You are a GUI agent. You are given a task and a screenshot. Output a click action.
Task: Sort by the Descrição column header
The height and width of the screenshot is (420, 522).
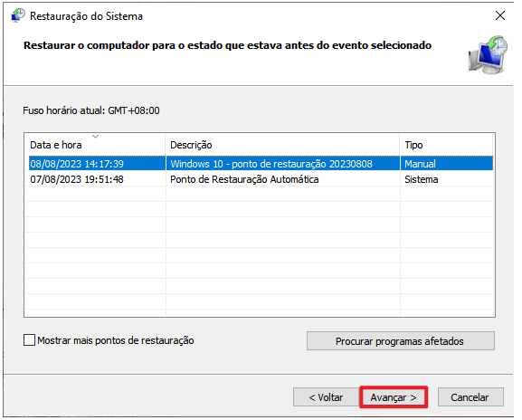(x=282, y=145)
